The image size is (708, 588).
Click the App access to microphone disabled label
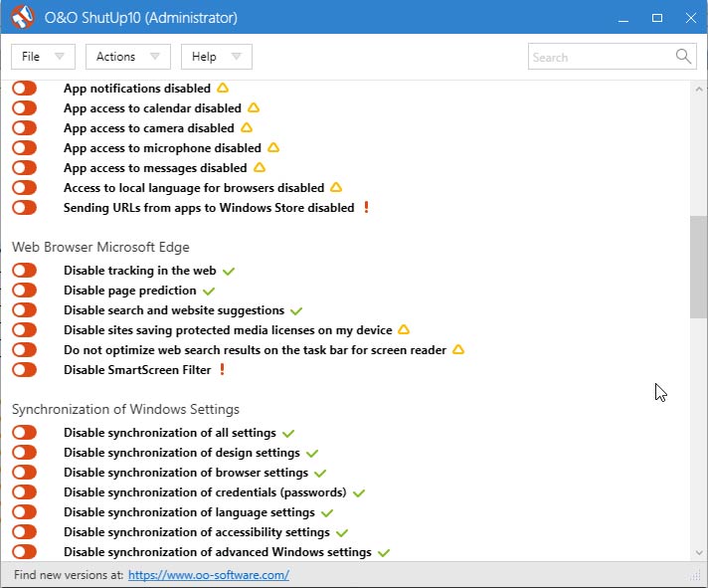coord(162,148)
